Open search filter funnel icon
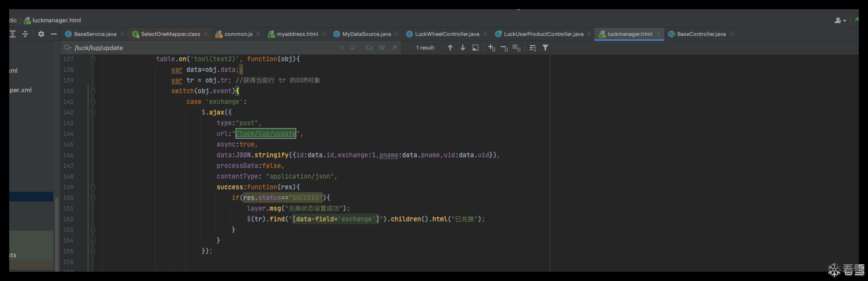This screenshot has width=868, height=281. [x=545, y=48]
